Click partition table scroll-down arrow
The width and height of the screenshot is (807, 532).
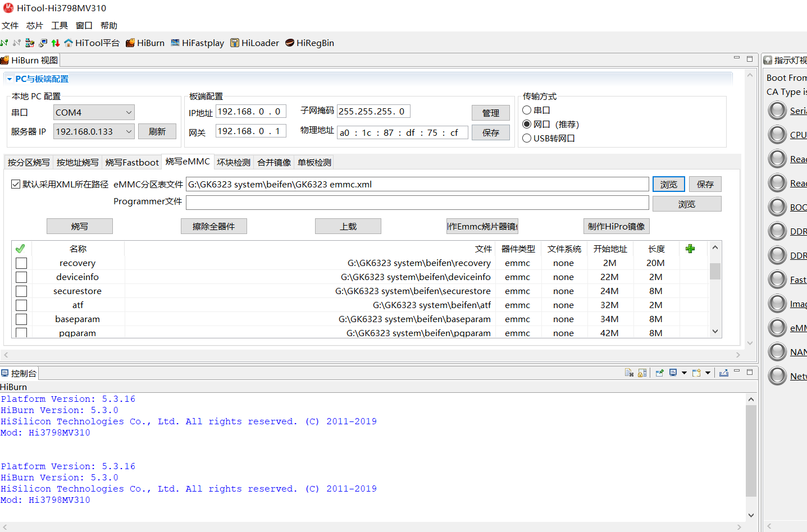(x=715, y=332)
